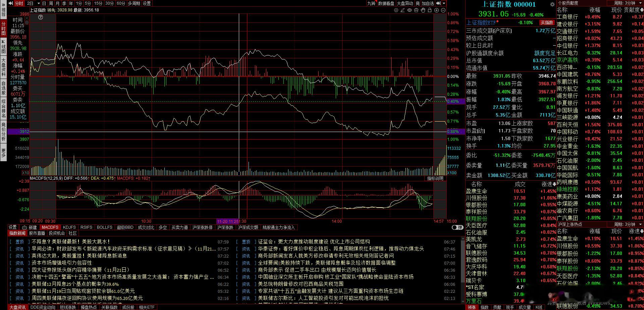Open the dropdown arrow after 加自选
The width and height of the screenshot is (644, 310).
444,3
